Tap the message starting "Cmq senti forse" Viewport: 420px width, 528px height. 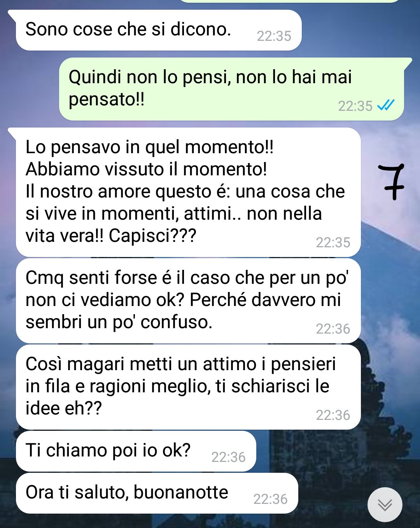[188, 301]
